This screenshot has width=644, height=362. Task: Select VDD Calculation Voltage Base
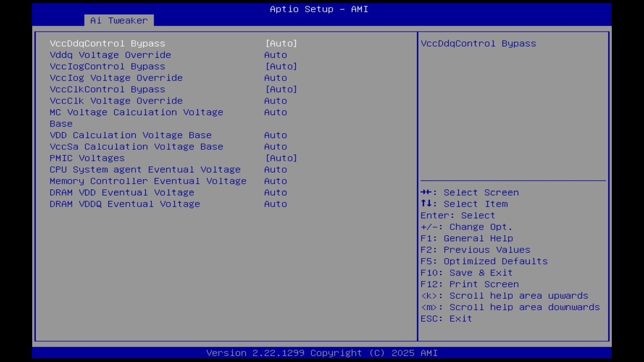[x=130, y=135]
